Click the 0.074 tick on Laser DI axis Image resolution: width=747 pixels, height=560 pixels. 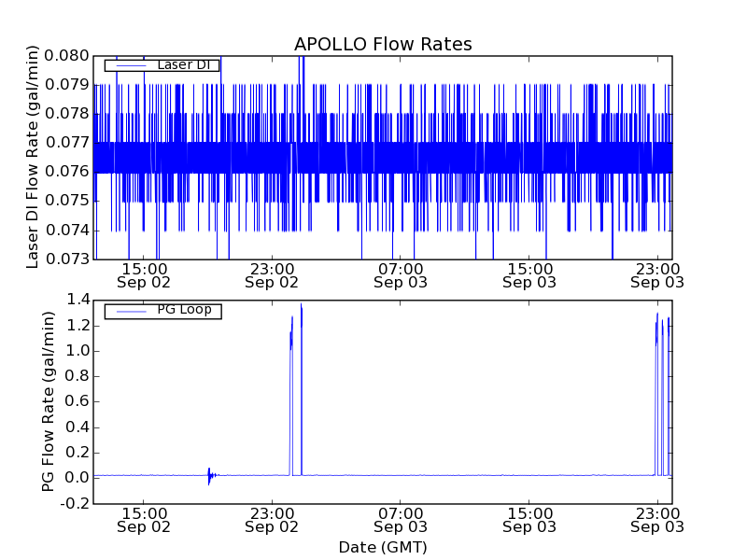pyautogui.click(x=66, y=231)
